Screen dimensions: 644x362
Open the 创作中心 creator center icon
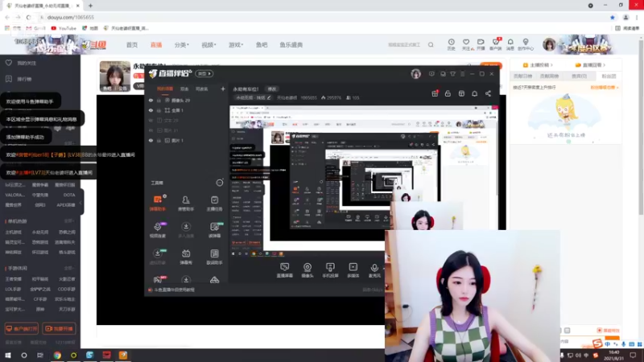pos(526,44)
